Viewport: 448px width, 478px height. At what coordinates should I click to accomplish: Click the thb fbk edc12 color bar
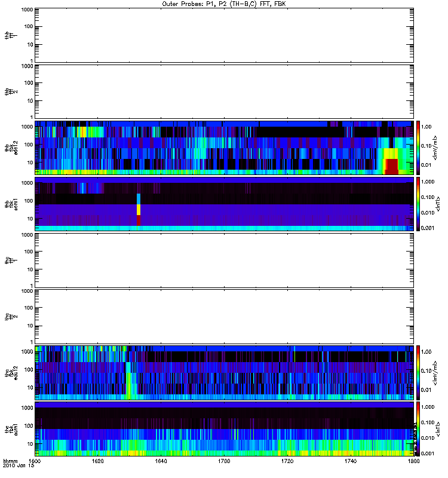(418, 148)
